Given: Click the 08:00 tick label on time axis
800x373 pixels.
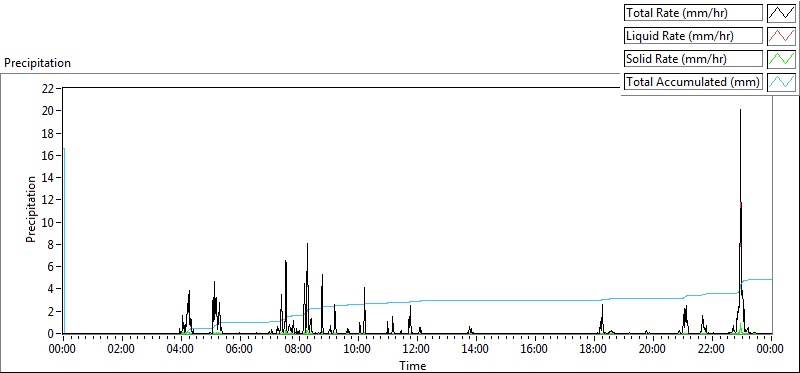Looking at the screenshot, I should click(299, 349).
